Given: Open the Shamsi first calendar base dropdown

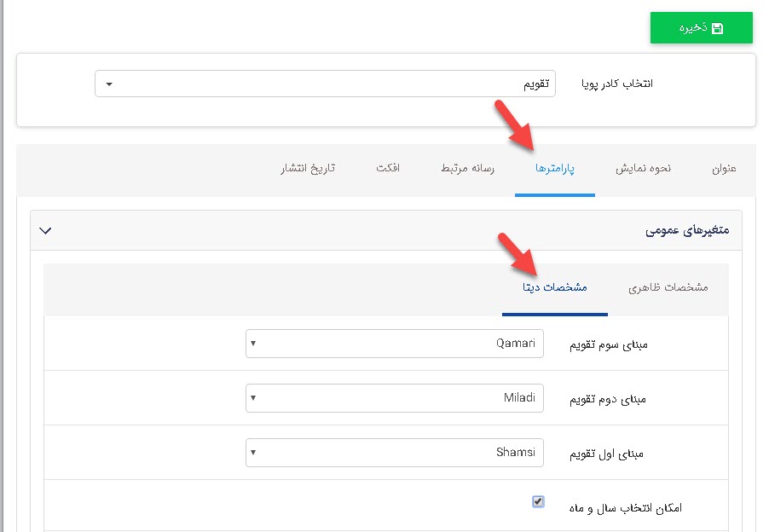Looking at the screenshot, I should click(x=394, y=453).
